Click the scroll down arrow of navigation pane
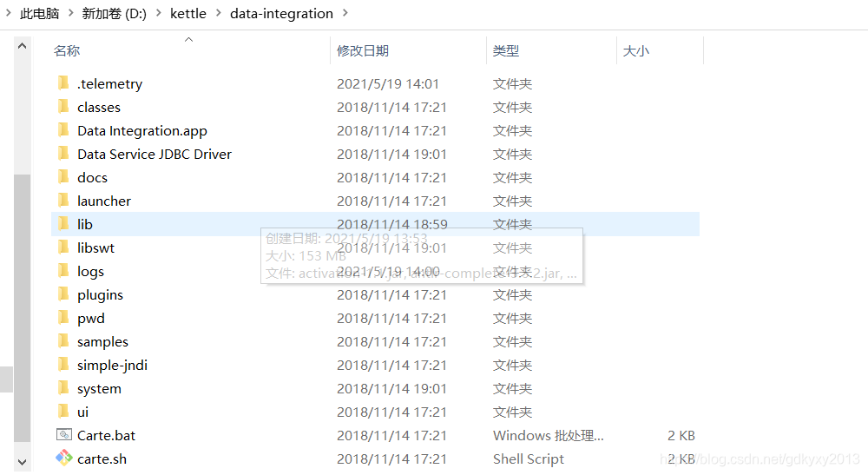868x475 pixels. click(x=23, y=462)
